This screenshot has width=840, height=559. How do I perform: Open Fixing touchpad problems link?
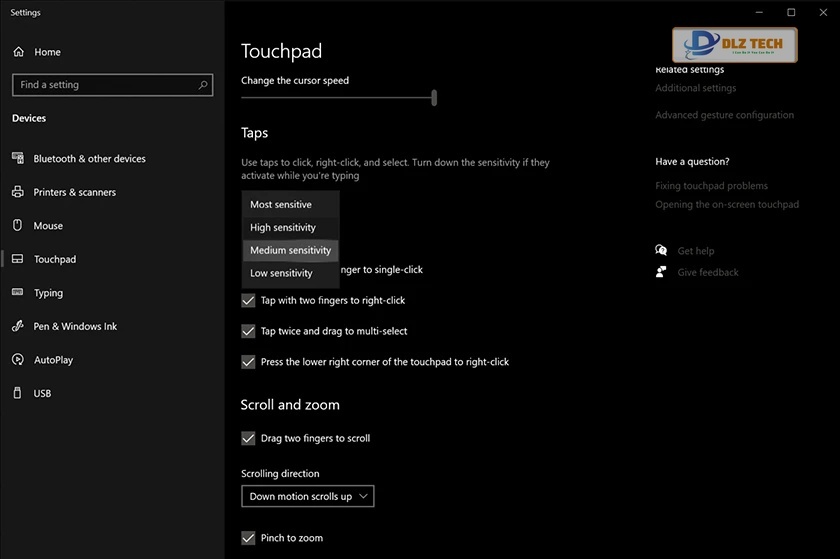pos(711,185)
